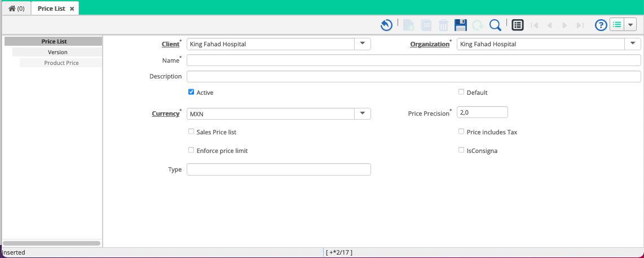Screen dimensions: 644x258
Task: Click the Client field text box
Action: pyautogui.click(x=271, y=44)
